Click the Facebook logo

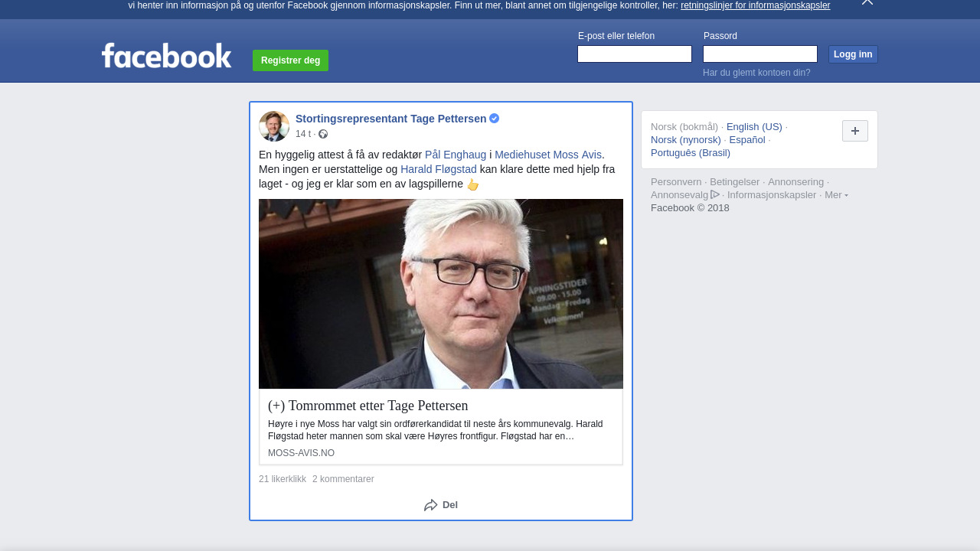[166, 56]
